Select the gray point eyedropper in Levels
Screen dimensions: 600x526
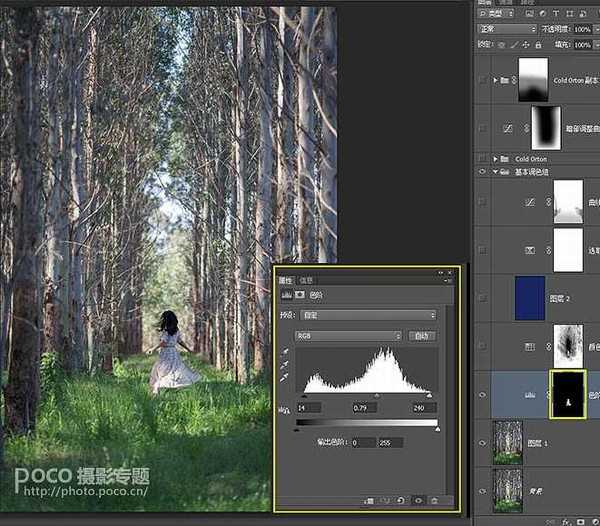285,367
